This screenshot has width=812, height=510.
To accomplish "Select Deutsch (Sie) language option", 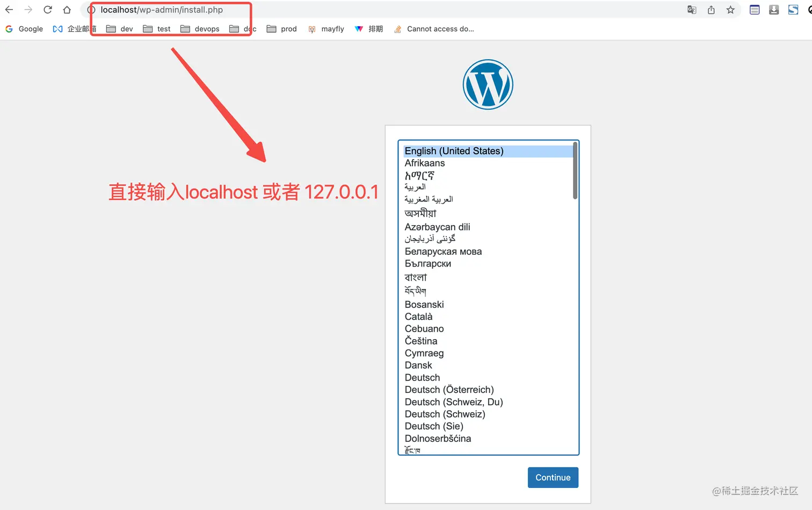I will pos(488,426).
